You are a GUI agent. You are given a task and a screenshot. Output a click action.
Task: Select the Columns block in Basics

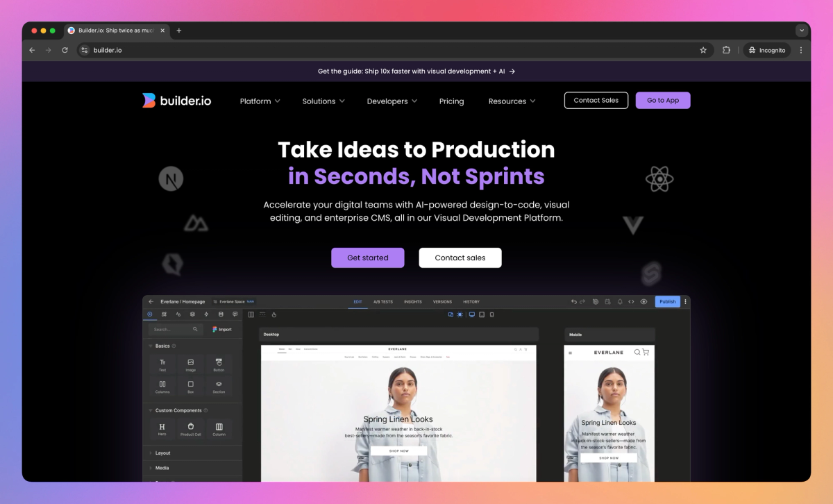tap(162, 387)
